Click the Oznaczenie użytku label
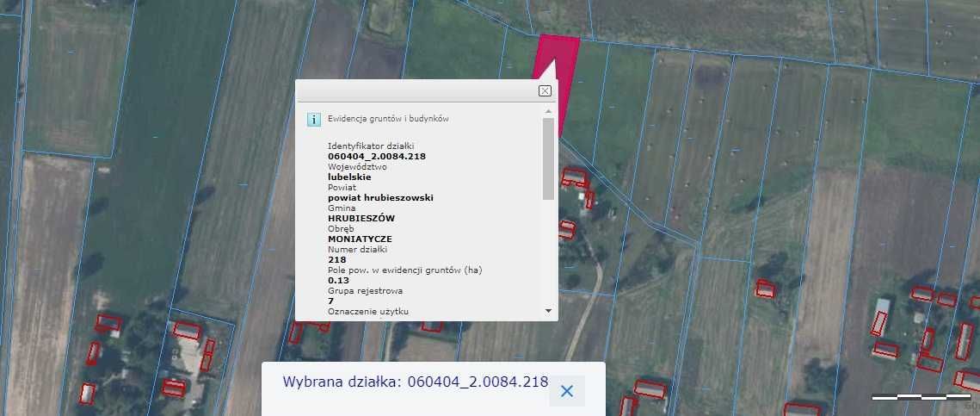 click(x=369, y=311)
